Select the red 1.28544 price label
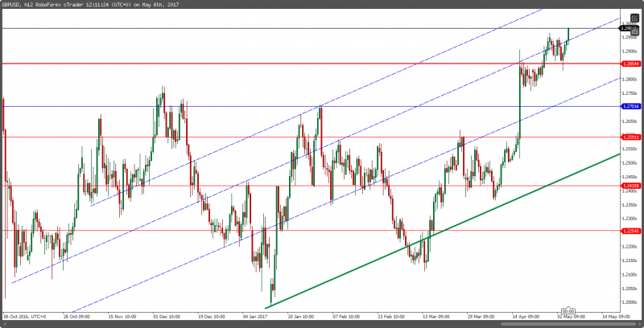644x328 pixels. point(630,64)
